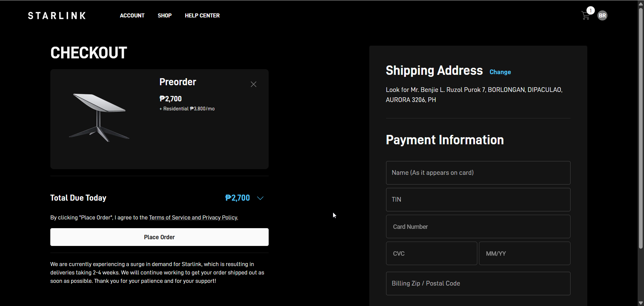Open the ACCOUNT menu item
This screenshot has width=644, height=306.
click(132, 15)
